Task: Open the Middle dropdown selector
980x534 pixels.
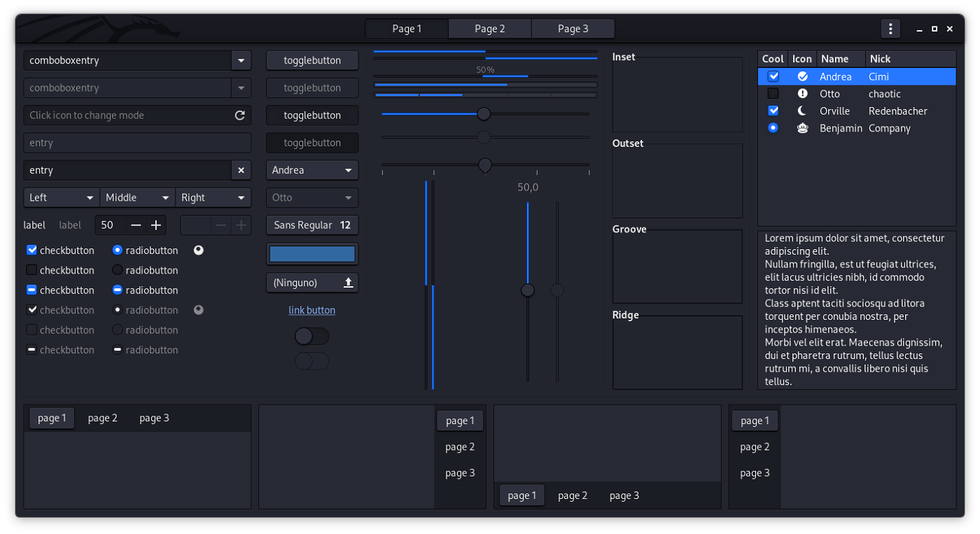Action: click(137, 198)
